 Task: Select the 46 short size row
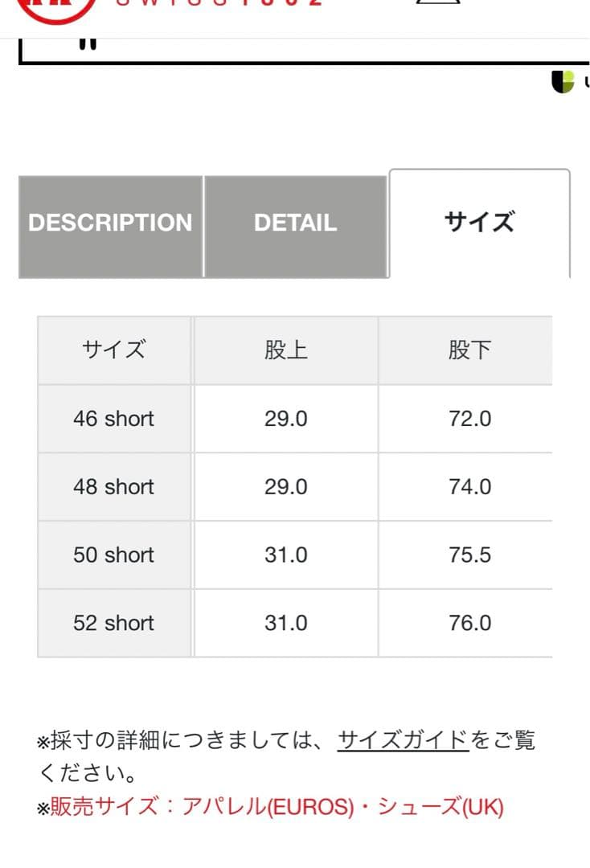tap(113, 418)
